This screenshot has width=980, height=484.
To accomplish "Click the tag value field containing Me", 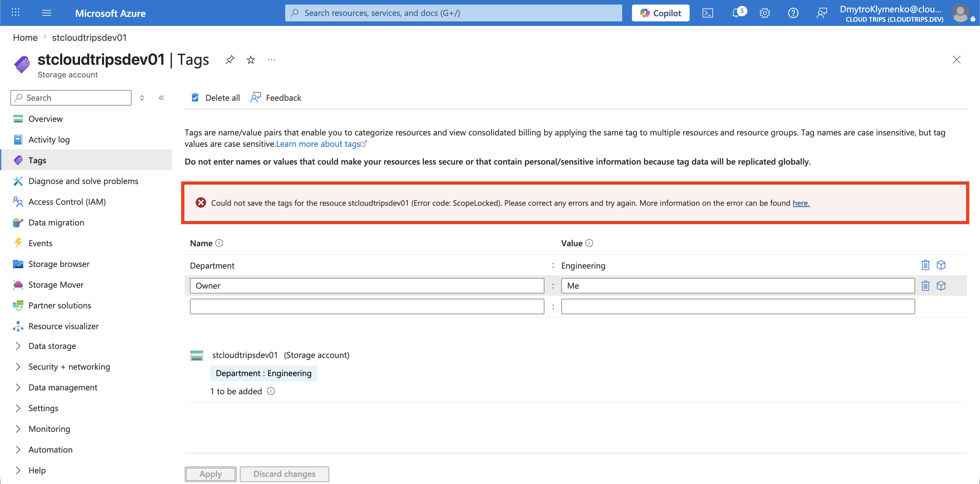I will pyautogui.click(x=738, y=285).
